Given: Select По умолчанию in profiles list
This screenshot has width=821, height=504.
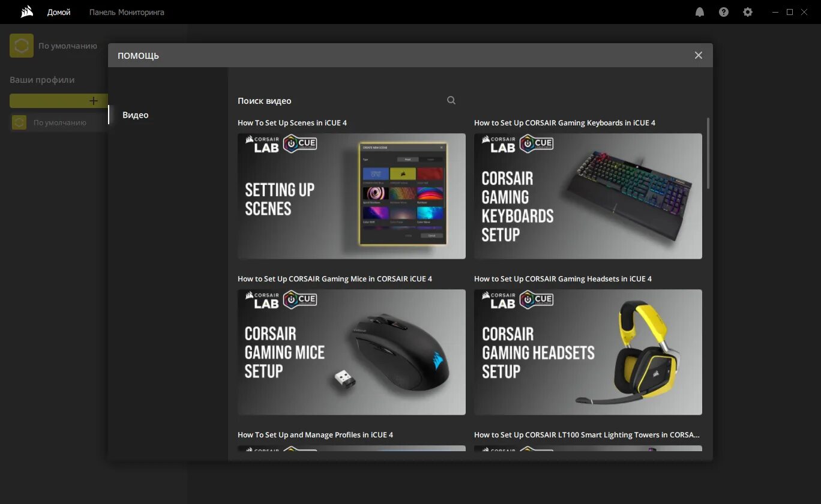Looking at the screenshot, I should coord(59,122).
